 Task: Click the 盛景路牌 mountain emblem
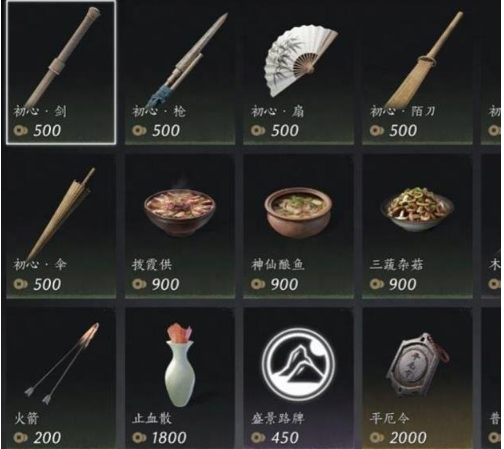pos(299,378)
